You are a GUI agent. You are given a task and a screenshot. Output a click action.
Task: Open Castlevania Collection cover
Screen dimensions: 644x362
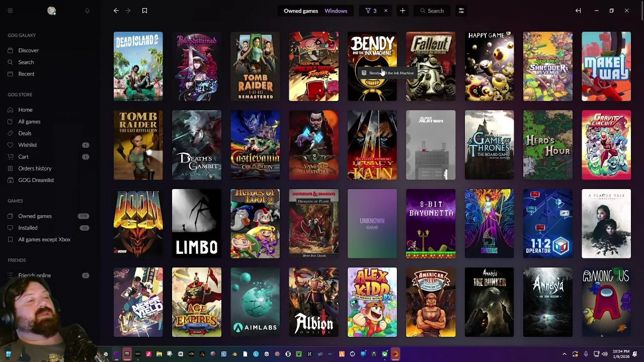pos(255,145)
